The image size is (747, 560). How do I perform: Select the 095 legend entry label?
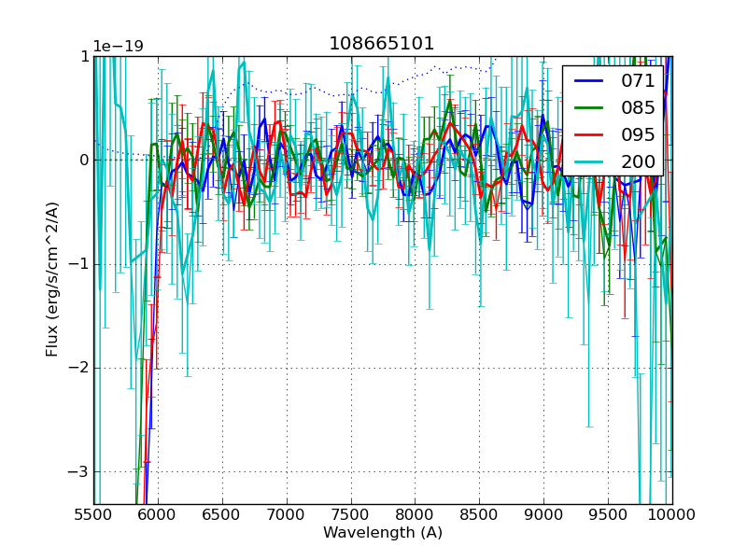(x=638, y=134)
